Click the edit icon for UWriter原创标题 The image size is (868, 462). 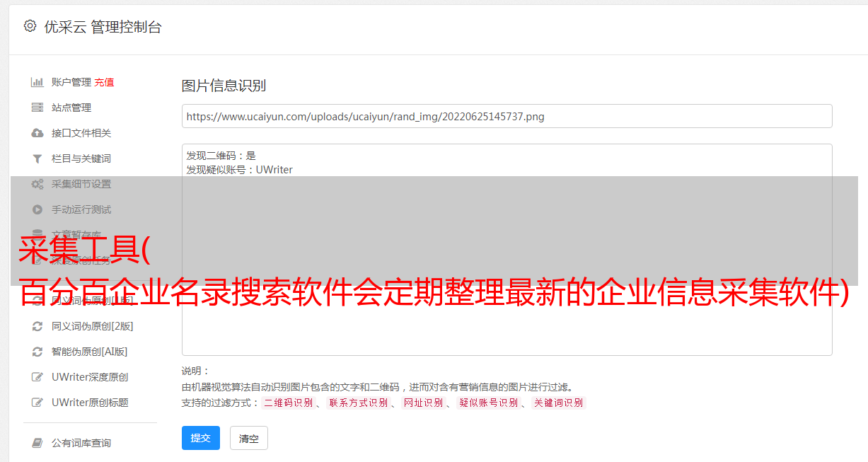(x=37, y=403)
